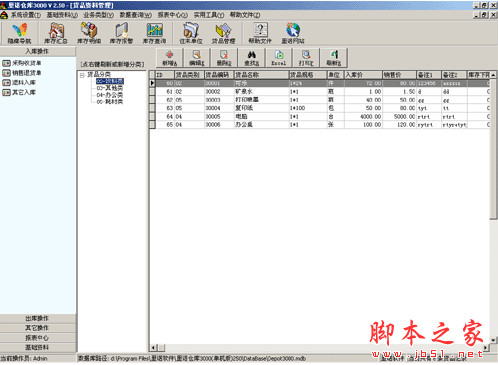Click the grid vertical scrollbar down arrow
The image size is (498, 365).
point(493,340)
